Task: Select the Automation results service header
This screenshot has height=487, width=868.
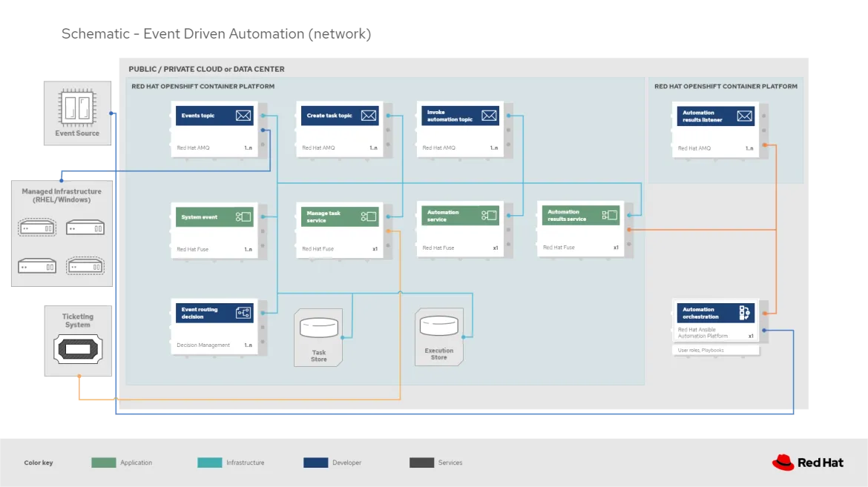Action: [581, 215]
